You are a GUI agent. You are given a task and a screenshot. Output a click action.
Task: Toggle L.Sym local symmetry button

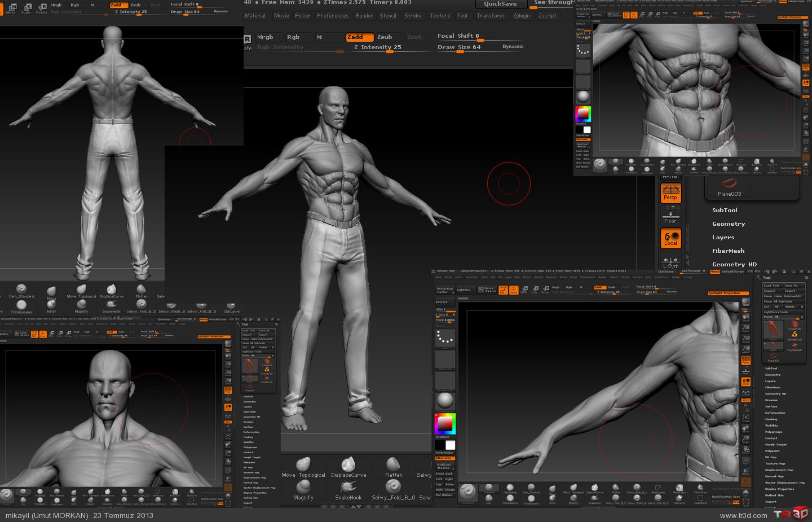point(670,262)
